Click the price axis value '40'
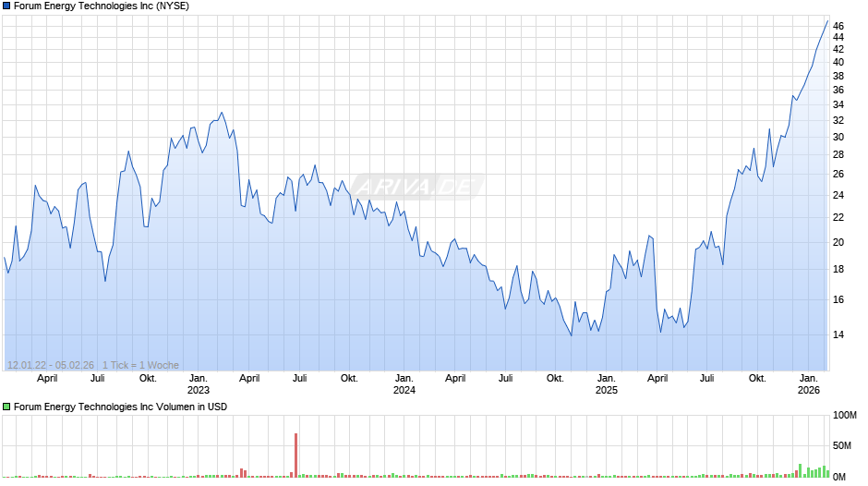The width and height of the screenshot is (868, 486). (838, 63)
